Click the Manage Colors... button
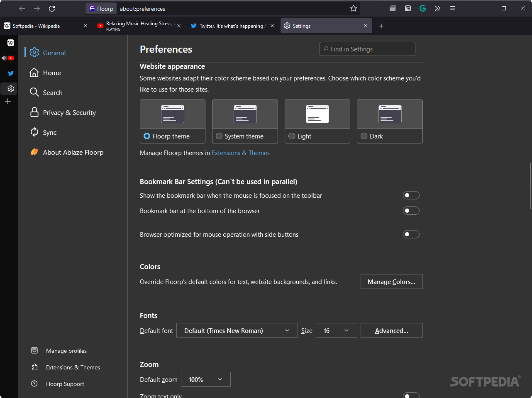This screenshot has width=532, height=398. coord(392,282)
